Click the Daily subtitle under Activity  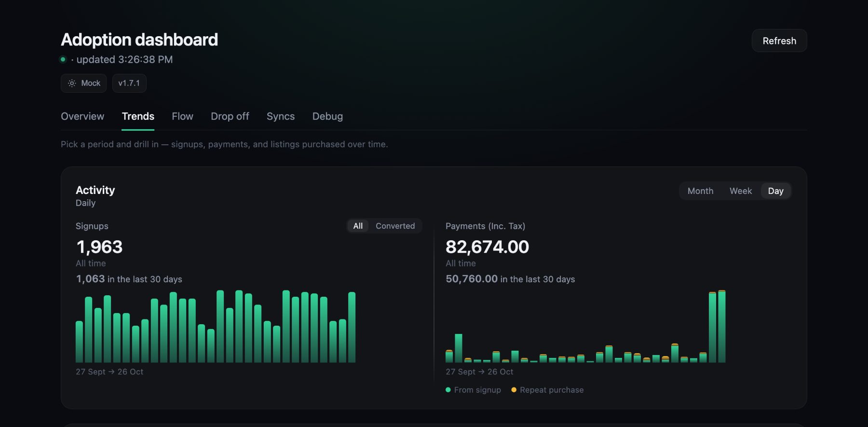tap(85, 203)
